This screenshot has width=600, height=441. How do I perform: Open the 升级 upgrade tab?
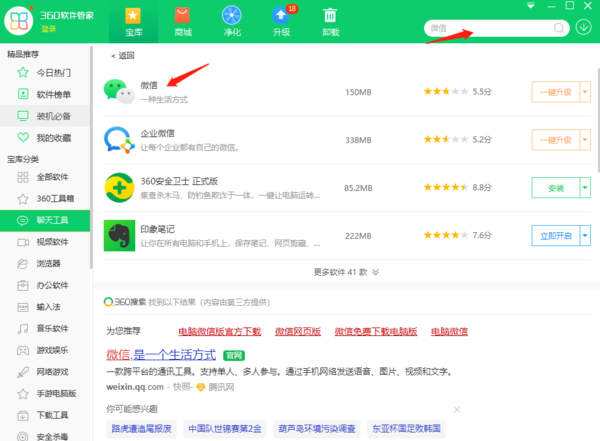(281, 22)
